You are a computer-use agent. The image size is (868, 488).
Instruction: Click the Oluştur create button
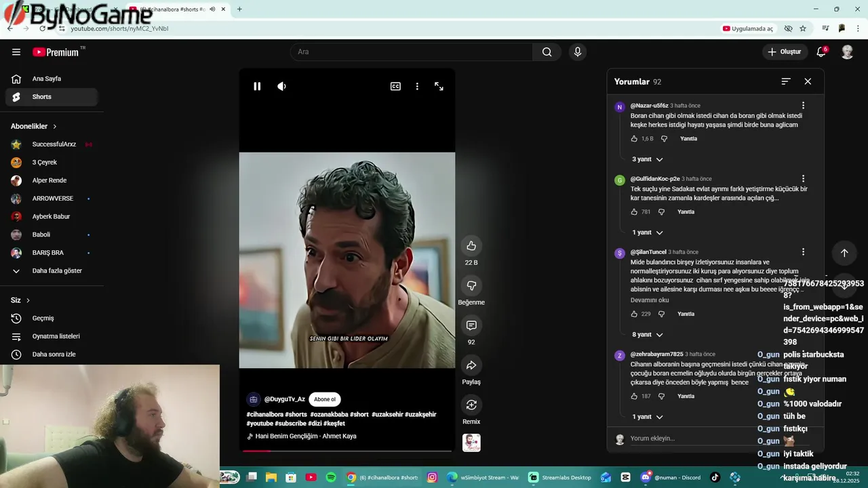tap(785, 52)
